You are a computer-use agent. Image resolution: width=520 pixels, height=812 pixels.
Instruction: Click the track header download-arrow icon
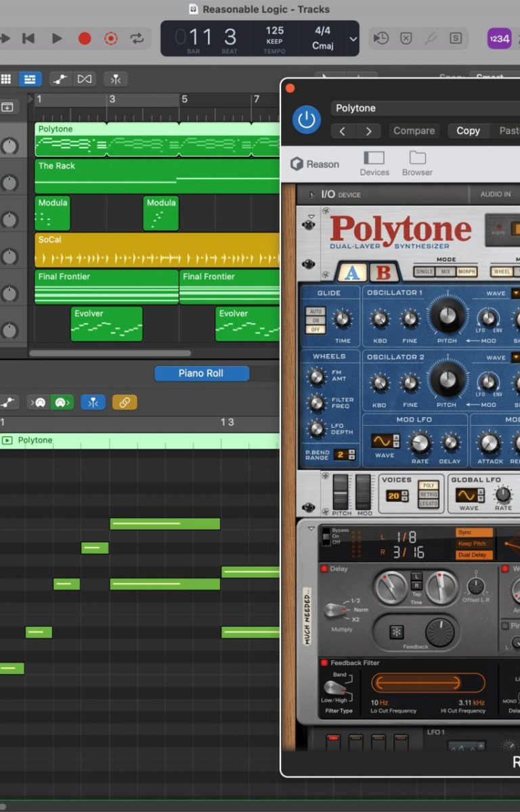click(x=7, y=106)
